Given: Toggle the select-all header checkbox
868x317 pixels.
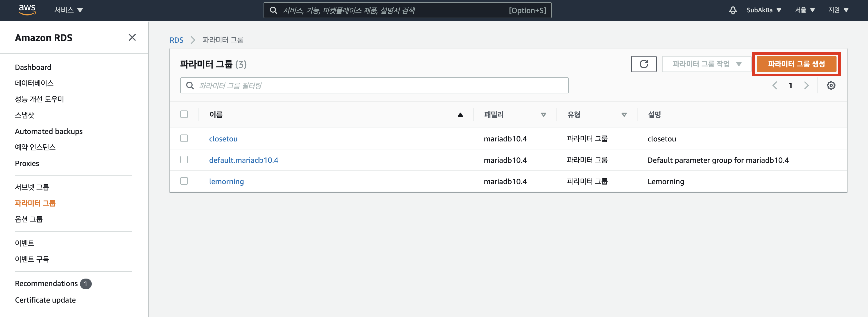Looking at the screenshot, I should pos(184,115).
